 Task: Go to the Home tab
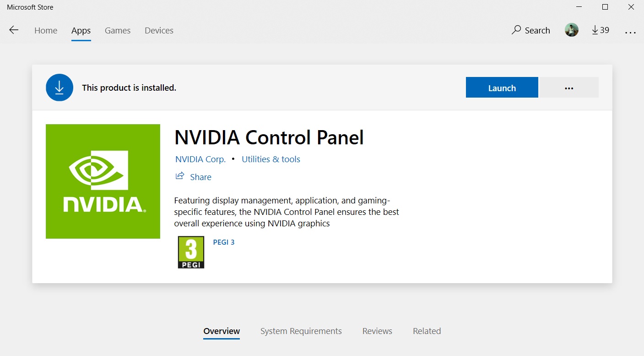[46, 31]
